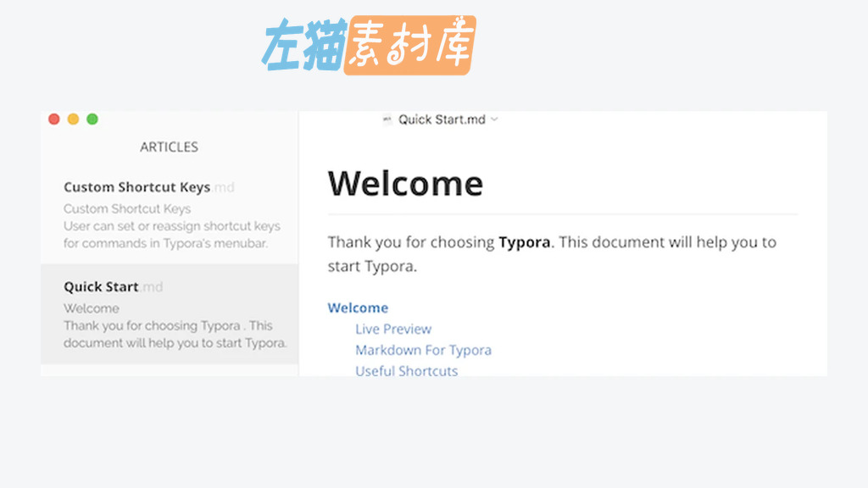Minimize the window with the yellow button
The image size is (868, 488).
click(x=73, y=119)
